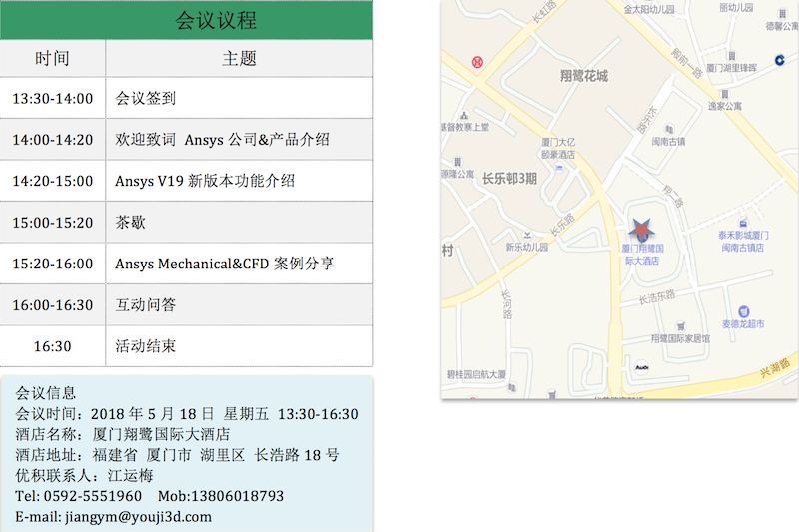The image size is (799, 532).
Task: Click the 新乐幼儿园 marker icon
Action: pos(527,235)
